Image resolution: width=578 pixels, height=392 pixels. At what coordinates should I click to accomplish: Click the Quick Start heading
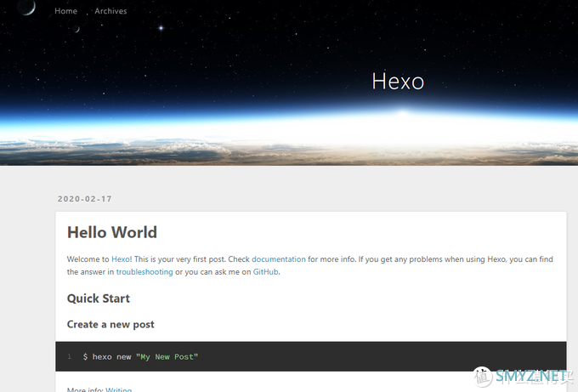[99, 298]
